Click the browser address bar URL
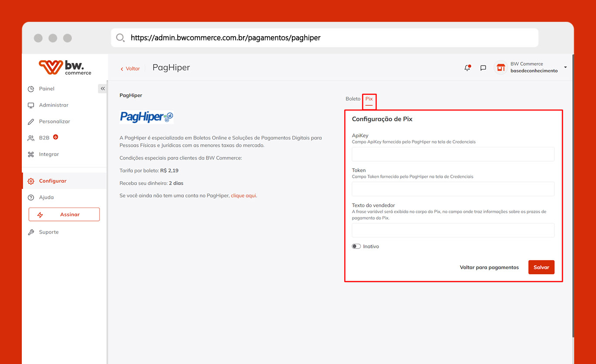 click(x=226, y=38)
